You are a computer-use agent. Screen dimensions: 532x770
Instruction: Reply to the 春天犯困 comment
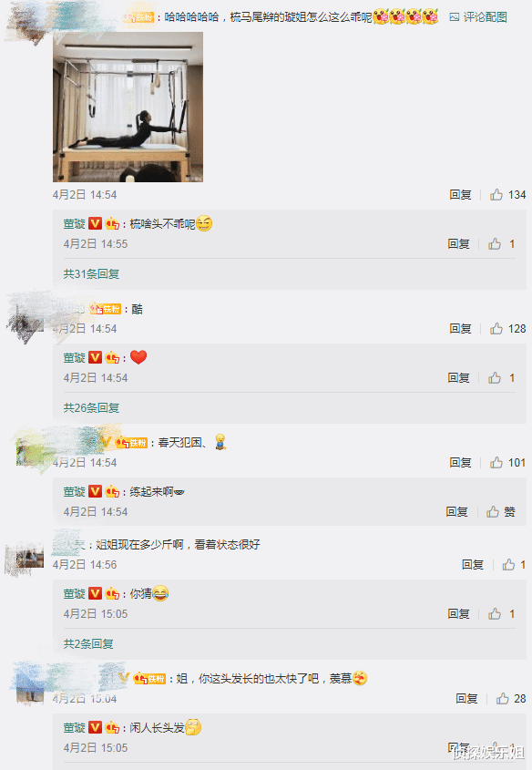(460, 463)
